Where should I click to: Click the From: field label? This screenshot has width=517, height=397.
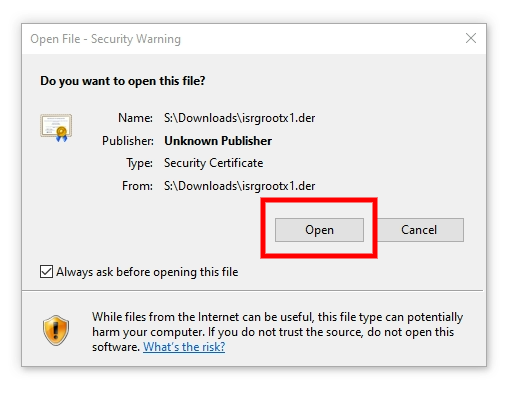coord(137,186)
